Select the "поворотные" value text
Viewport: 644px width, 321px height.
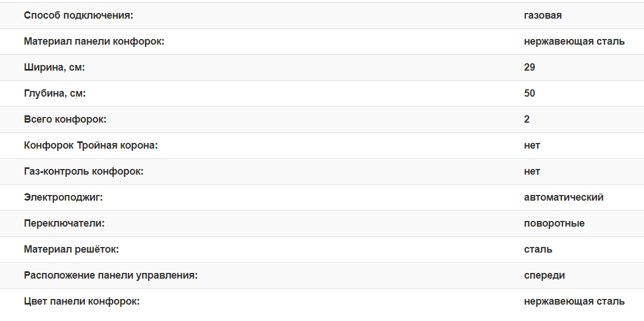[554, 223]
